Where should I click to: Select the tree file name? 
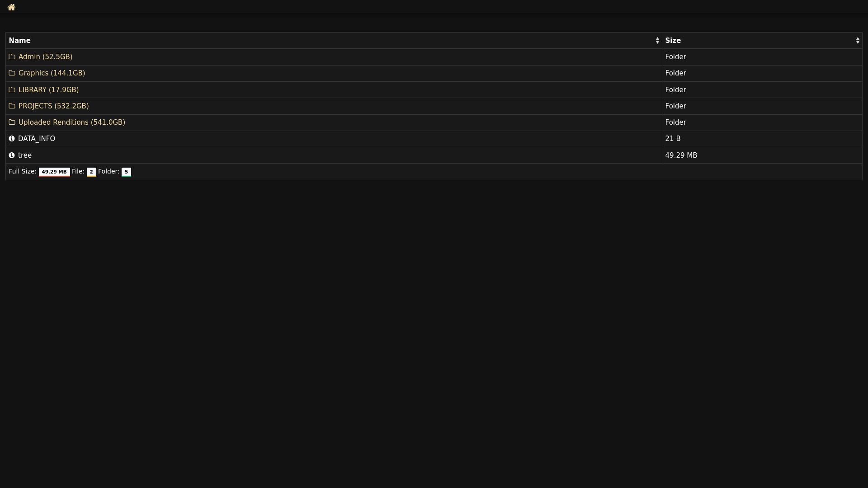tap(25, 155)
